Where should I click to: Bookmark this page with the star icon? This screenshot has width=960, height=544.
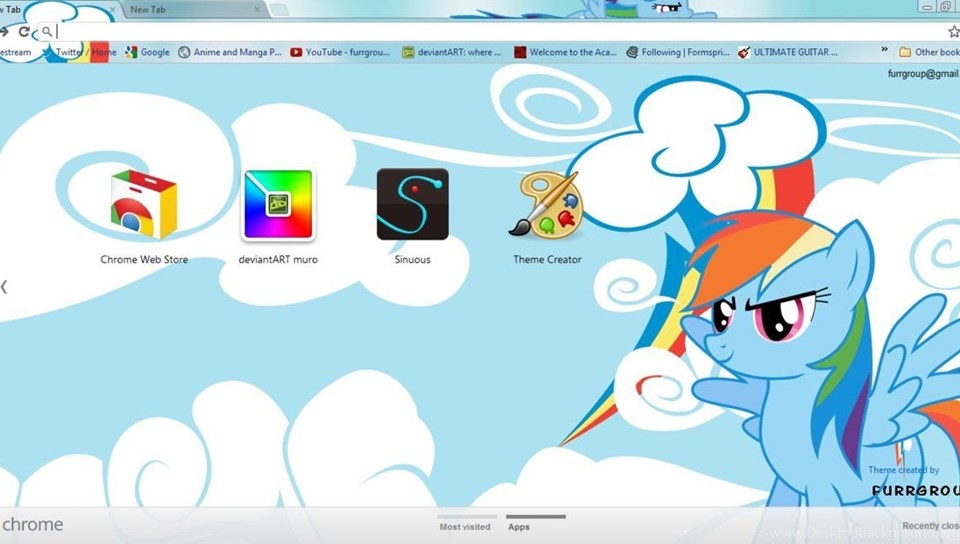pos(954,31)
